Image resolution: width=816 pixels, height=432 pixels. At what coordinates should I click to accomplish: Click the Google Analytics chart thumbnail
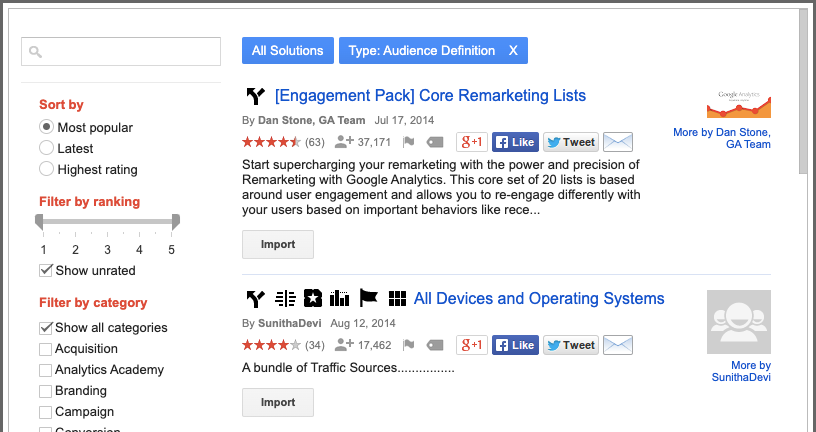pyautogui.click(x=739, y=103)
